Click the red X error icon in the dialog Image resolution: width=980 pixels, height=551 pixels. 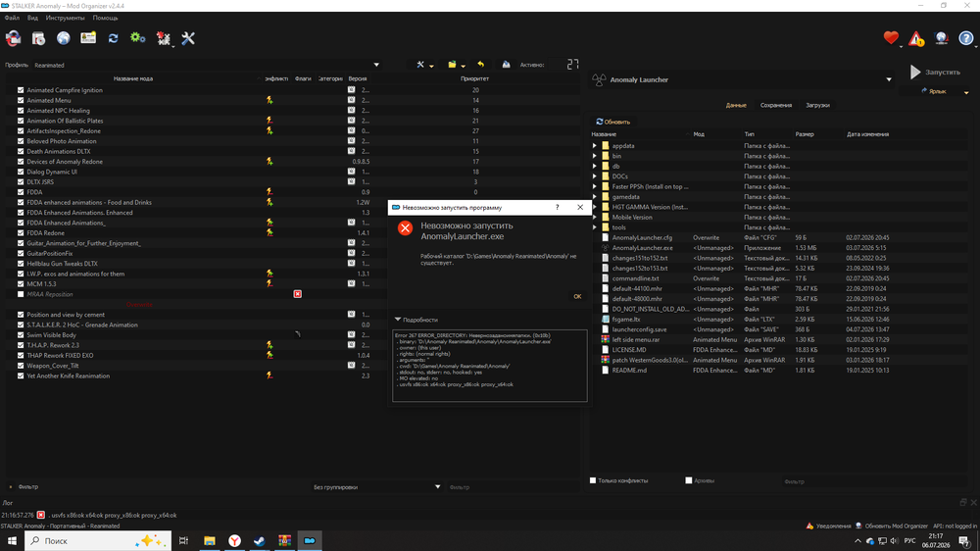click(x=405, y=227)
